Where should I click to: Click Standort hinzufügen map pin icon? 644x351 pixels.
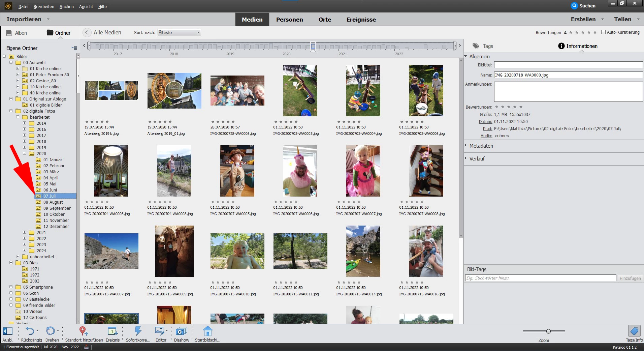(84, 331)
